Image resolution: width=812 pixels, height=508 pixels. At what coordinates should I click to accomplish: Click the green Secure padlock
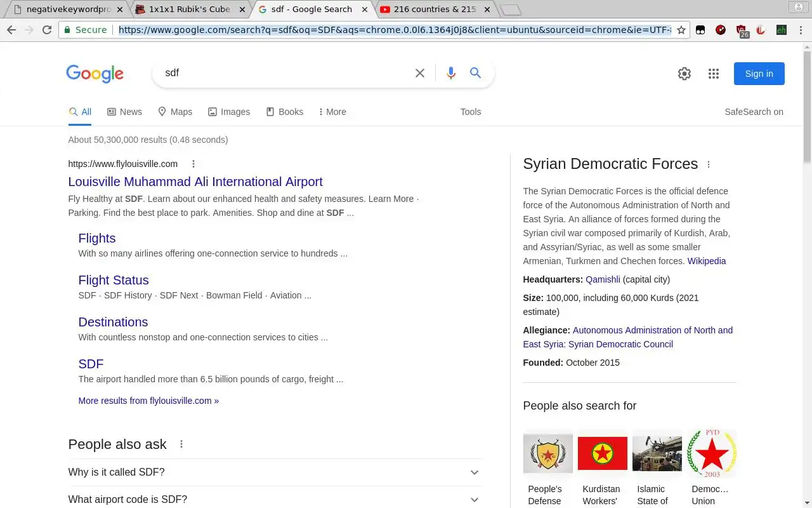tap(68, 30)
